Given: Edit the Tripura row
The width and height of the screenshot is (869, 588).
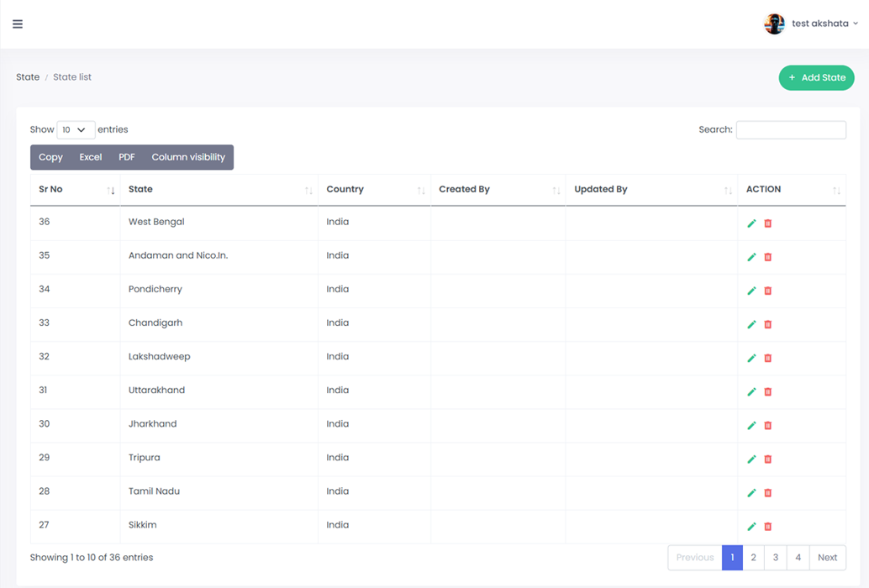Looking at the screenshot, I should click(751, 459).
